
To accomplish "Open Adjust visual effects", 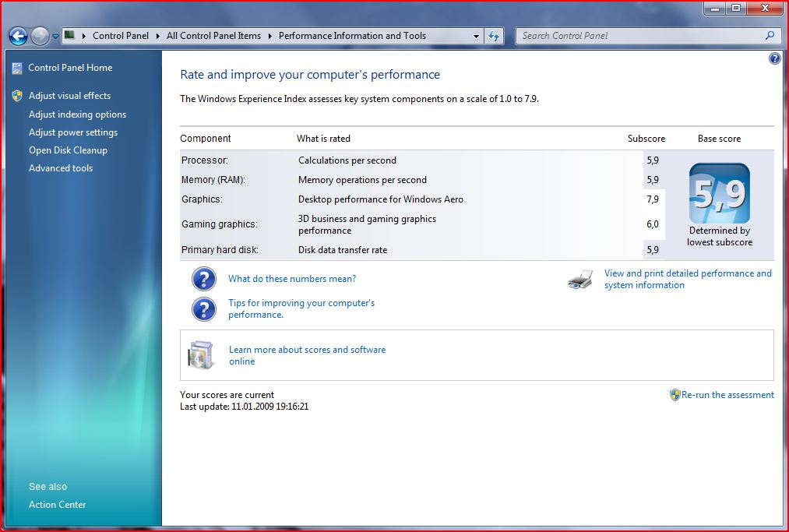I will point(69,96).
